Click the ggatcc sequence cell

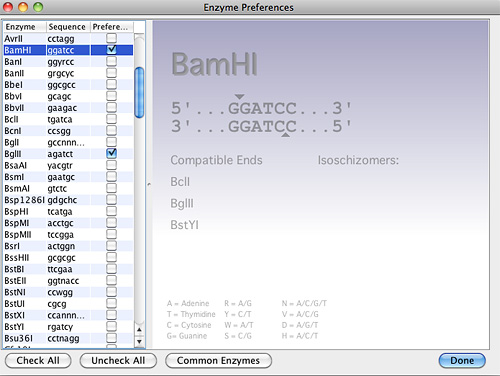click(68, 50)
